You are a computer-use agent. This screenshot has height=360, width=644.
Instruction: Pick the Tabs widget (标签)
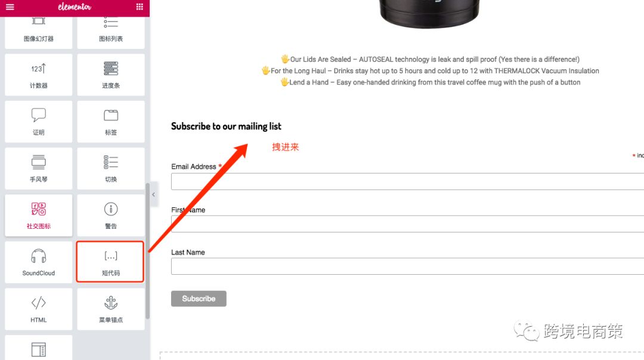click(111, 122)
